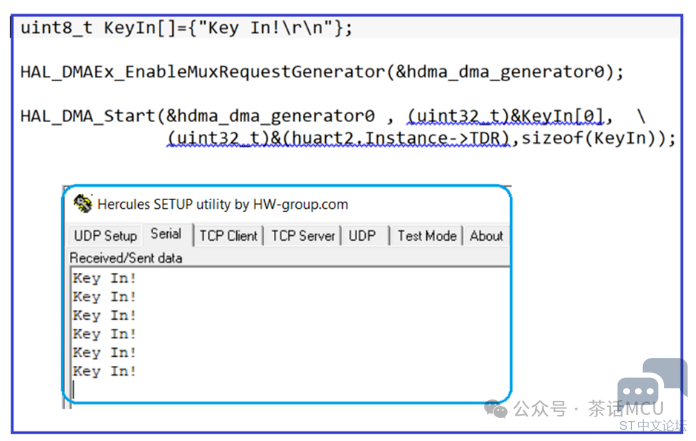Switch to the Serial tab
696x441 pixels.
(166, 235)
